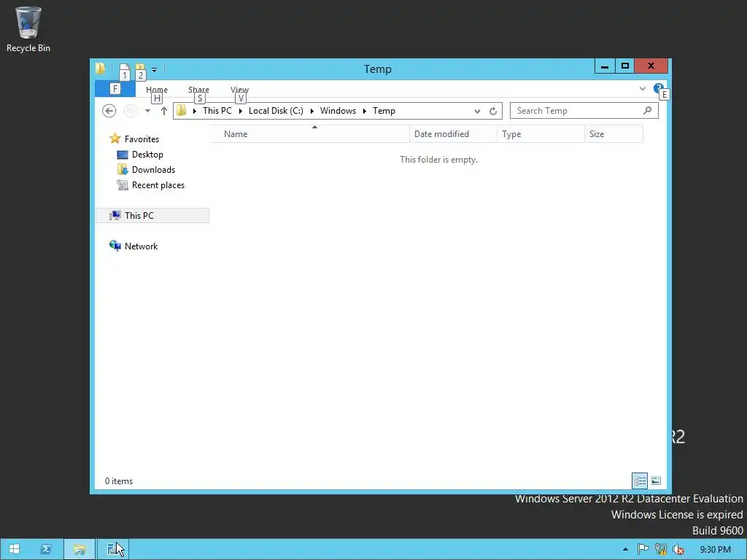This screenshot has width=747, height=560.
Task: Expand the chevron after Local Disk (C:)
Action: coord(312,111)
